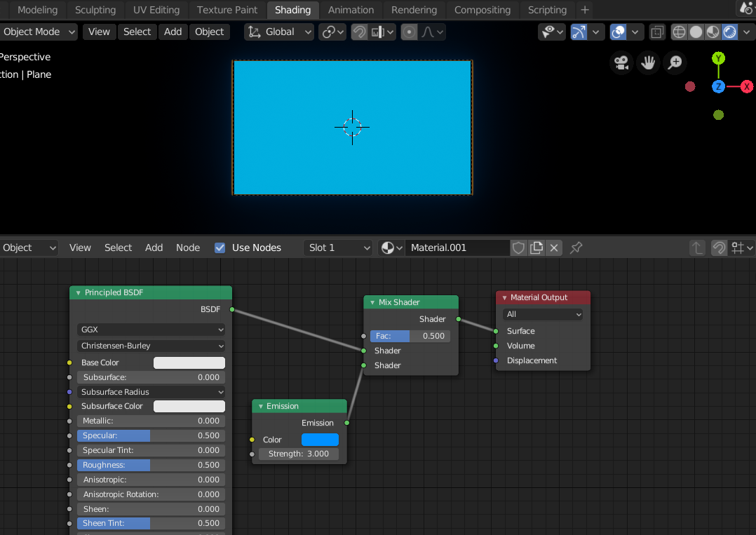Open the node editor Object type dropdown
The width and height of the screenshot is (756, 535).
29,248
